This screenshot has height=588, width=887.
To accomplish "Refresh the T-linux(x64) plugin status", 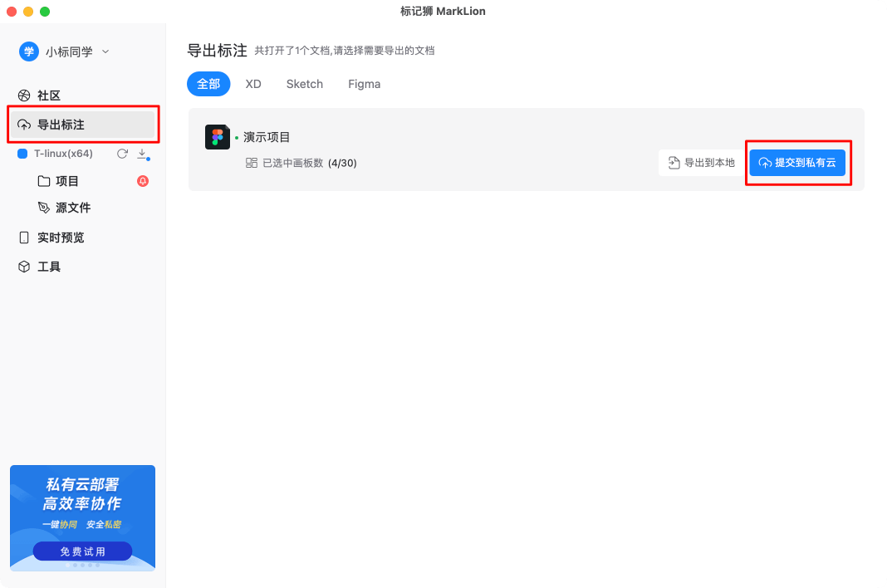I will pyautogui.click(x=121, y=154).
